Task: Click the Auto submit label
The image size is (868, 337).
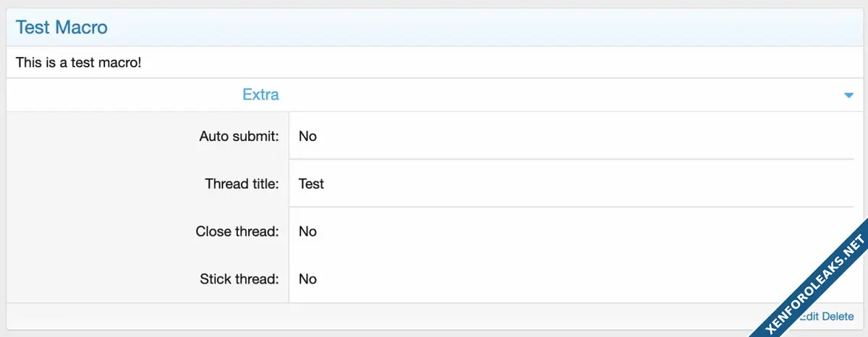Action: (x=239, y=136)
